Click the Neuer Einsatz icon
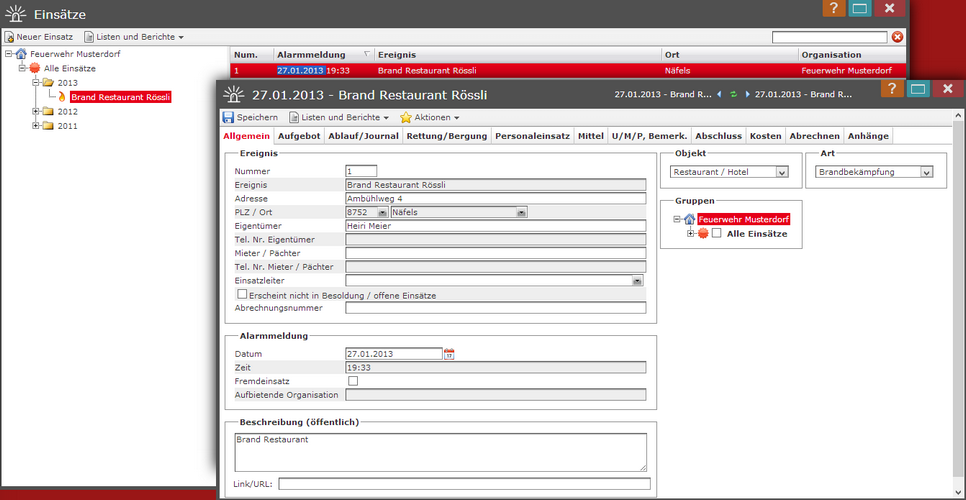Screen dimensions: 966x500 pyautogui.click(x=9, y=37)
